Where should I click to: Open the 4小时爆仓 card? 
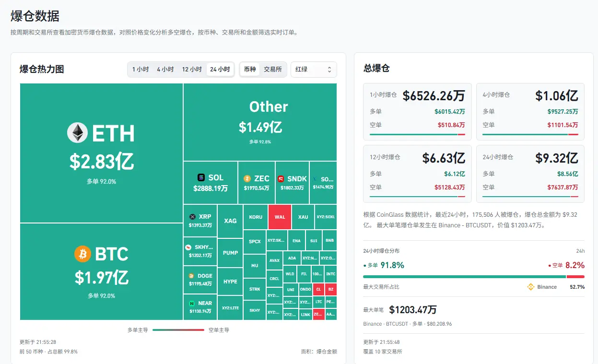530,112
